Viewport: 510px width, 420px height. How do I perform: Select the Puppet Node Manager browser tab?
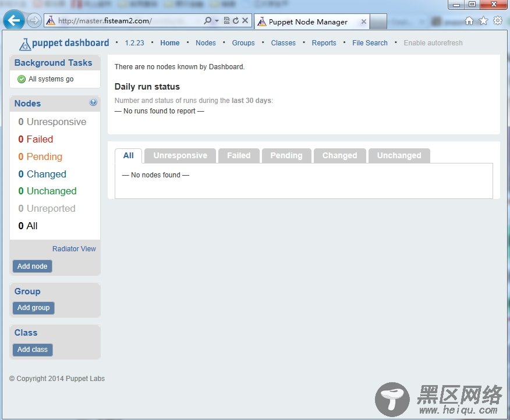point(311,22)
